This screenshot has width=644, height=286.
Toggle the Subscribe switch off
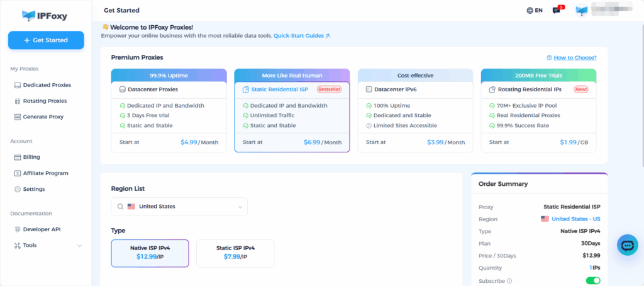tap(592, 281)
